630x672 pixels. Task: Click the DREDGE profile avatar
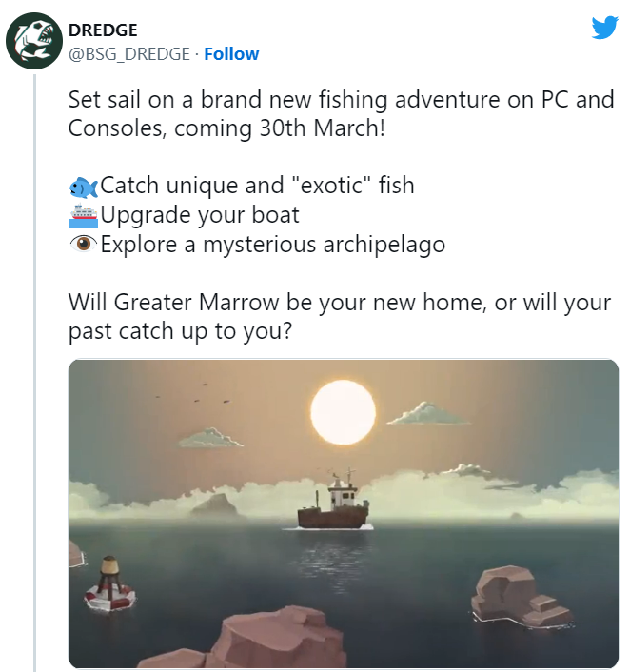(34, 42)
